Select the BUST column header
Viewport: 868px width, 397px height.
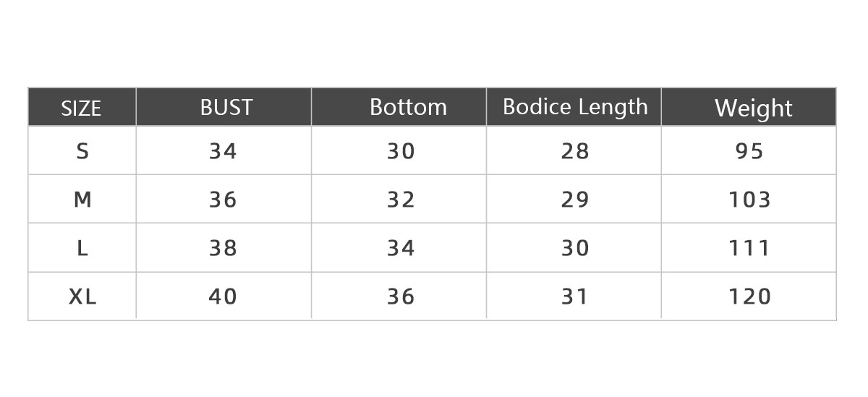tap(226, 108)
